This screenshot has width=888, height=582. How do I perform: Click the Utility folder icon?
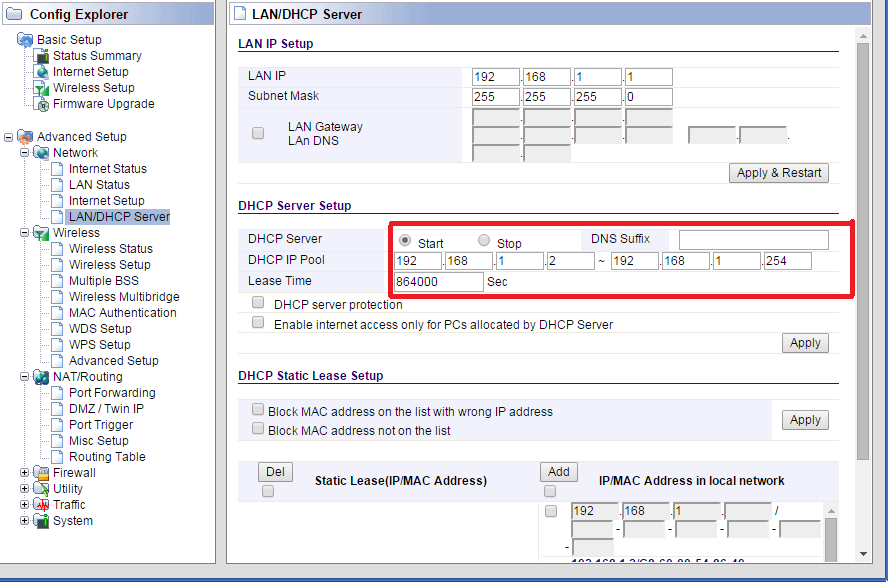[41, 489]
